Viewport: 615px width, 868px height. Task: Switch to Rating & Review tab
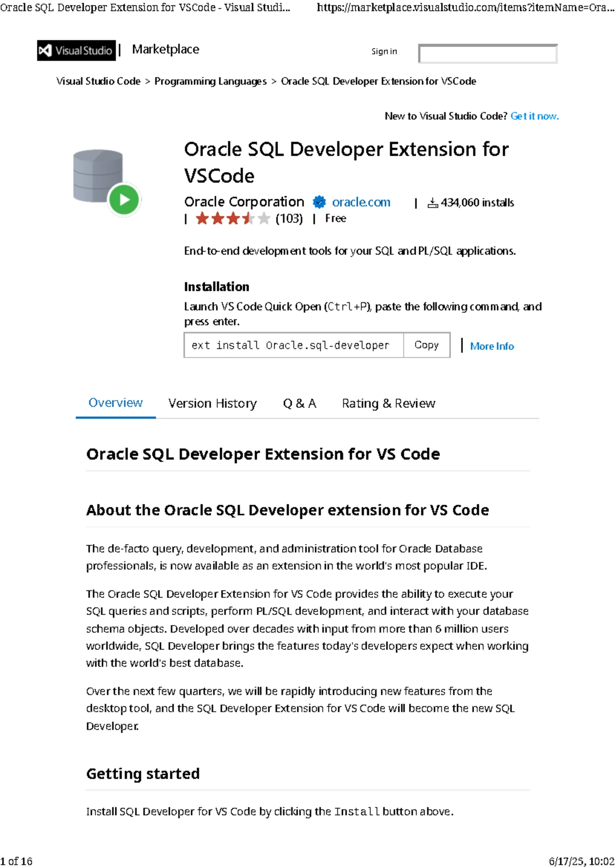(x=388, y=404)
